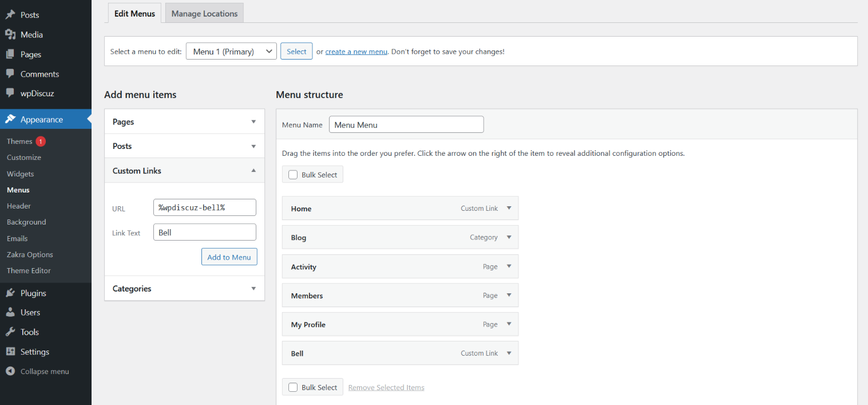Click the Pages icon in sidebar
Image resolution: width=868 pixels, height=405 pixels.
[10, 54]
